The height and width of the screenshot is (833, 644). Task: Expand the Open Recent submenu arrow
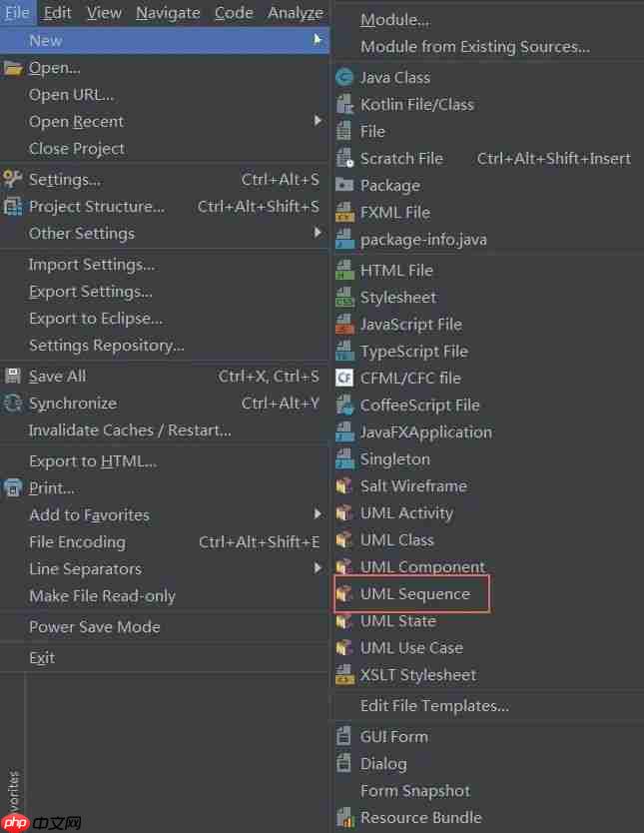[318, 121]
